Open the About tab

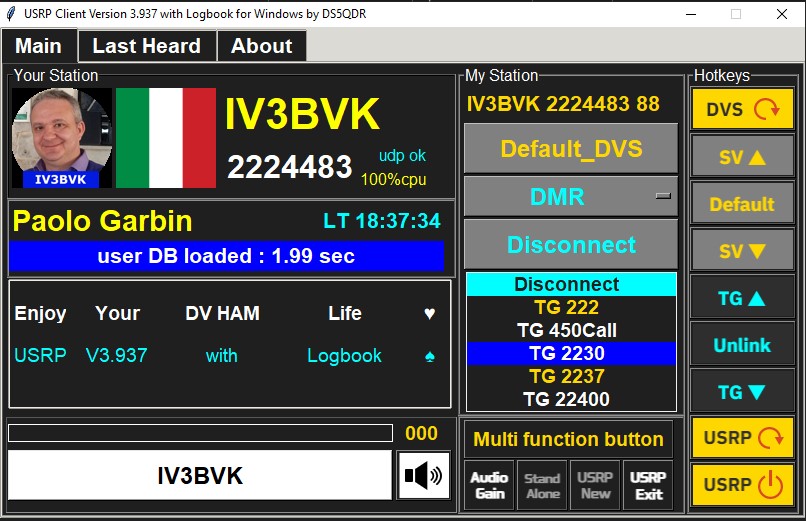(262, 46)
